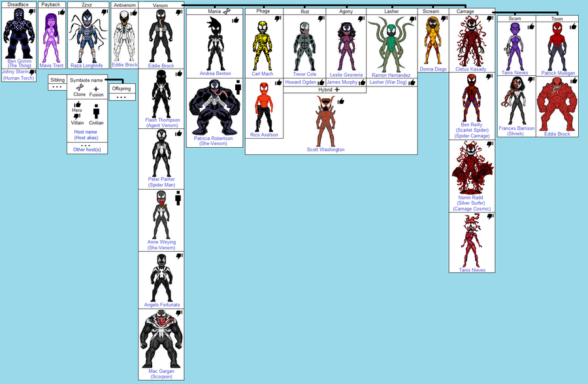This screenshot has width=588, height=384.
Task: Click the "Symbiote name" legend label
Action: click(x=86, y=80)
